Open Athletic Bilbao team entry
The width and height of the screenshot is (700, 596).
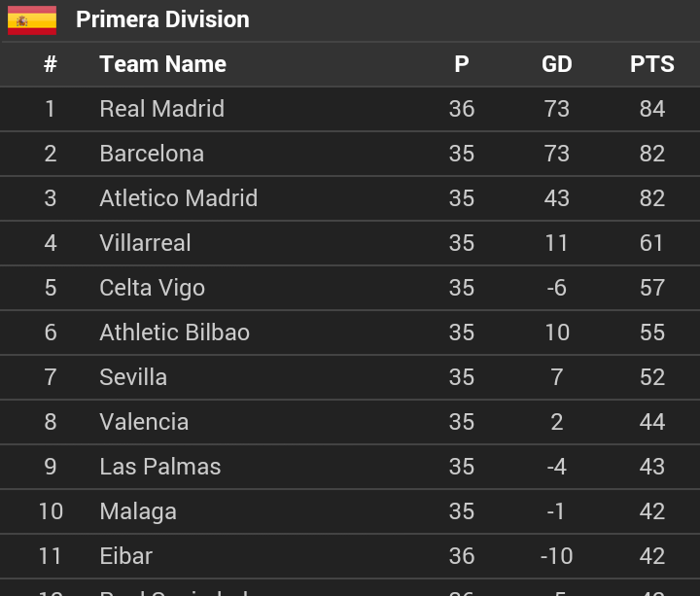350,333
